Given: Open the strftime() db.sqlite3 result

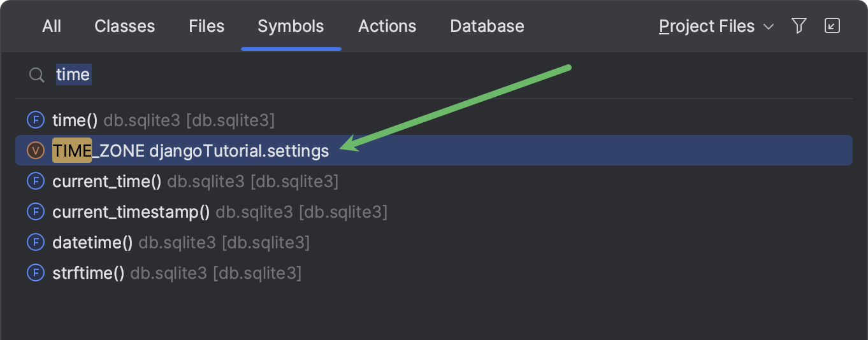Looking at the screenshot, I should click(x=88, y=273).
